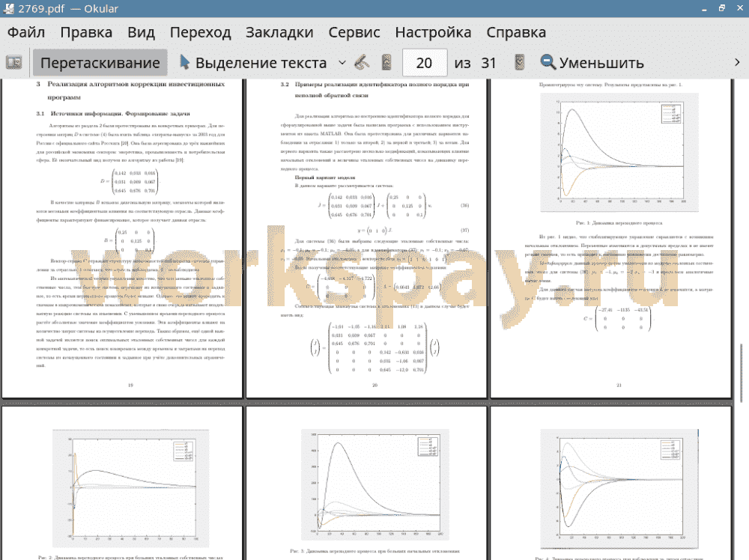Restore down the Okular window
Viewport: 749px width, 560px height.
(x=722, y=8)
